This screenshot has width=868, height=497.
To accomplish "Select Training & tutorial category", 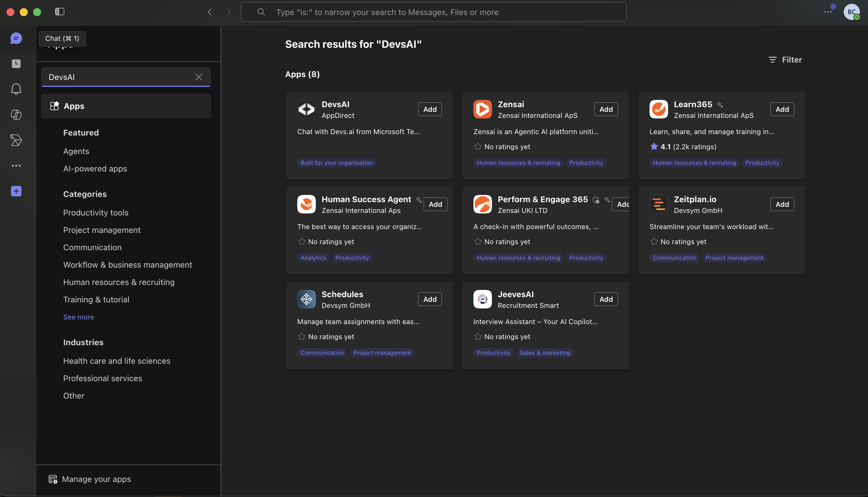I will pyautogui.click(x=96, y=300).
